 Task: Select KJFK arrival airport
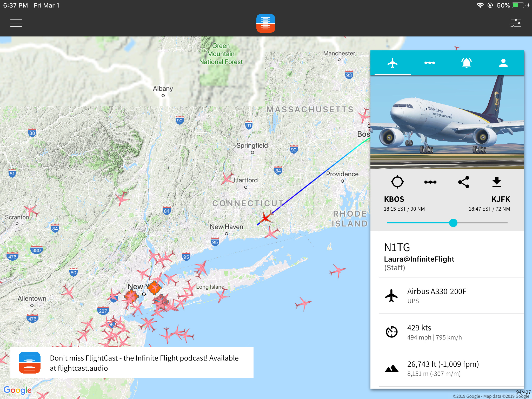[x=501, y=199]
